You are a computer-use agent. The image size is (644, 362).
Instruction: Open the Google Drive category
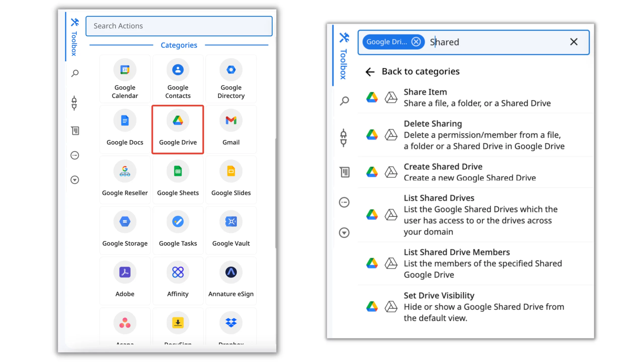click(x=178, y=129)
